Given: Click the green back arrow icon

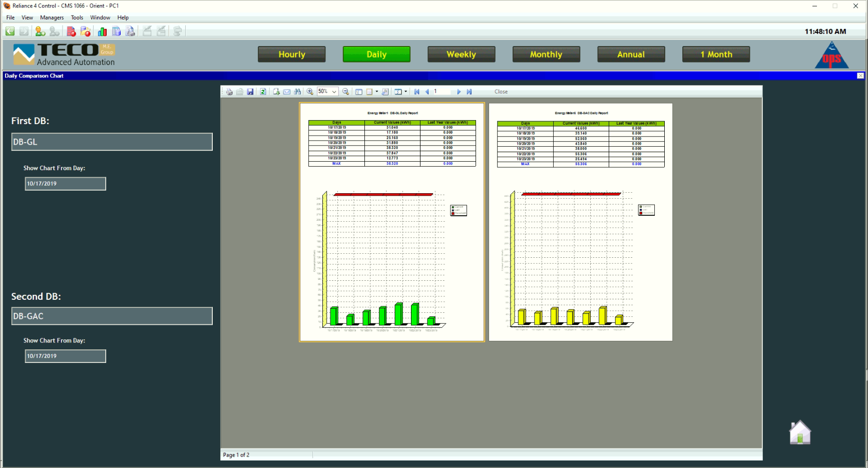Looking at the screenshot, I should (10, 32).
